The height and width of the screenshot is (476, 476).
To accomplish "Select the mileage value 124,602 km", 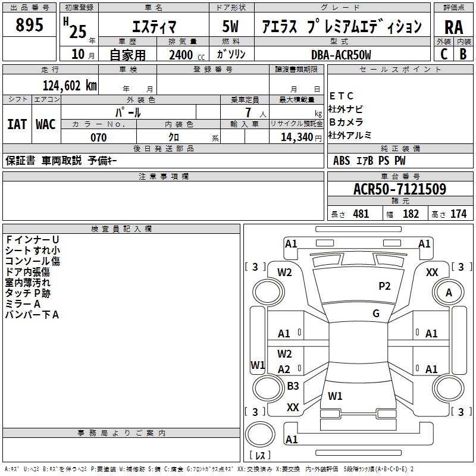I will [x=69, y=85].
